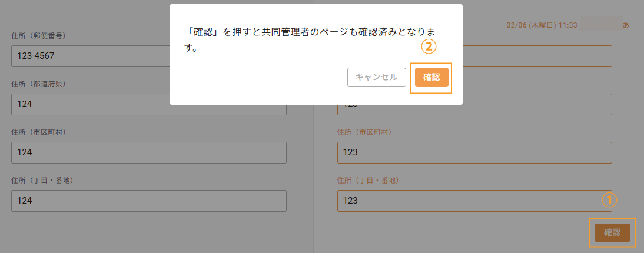This screenshot has width=644, height=253.
Task: Select the left 都道府県 field containing 124
Action: click(149, 104)
